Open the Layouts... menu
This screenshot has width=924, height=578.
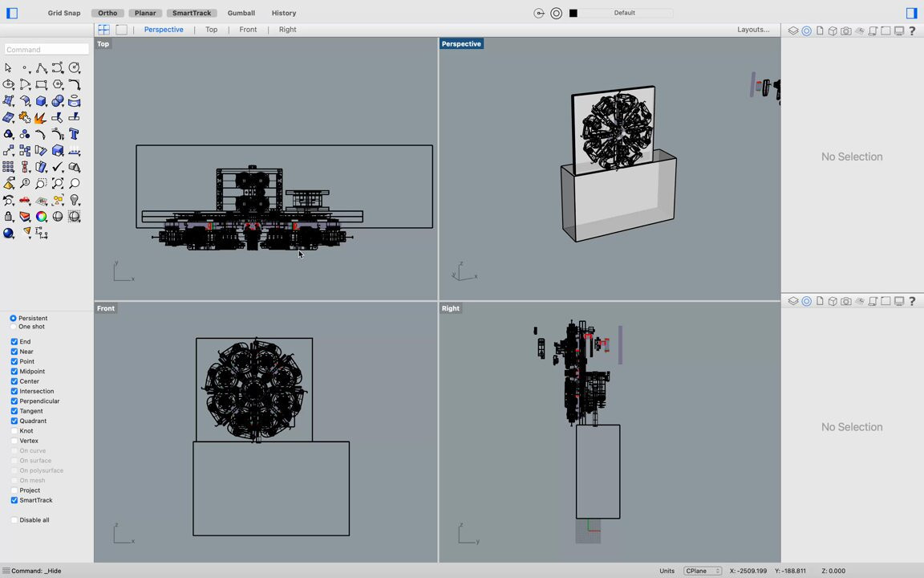tap(753, 30)
